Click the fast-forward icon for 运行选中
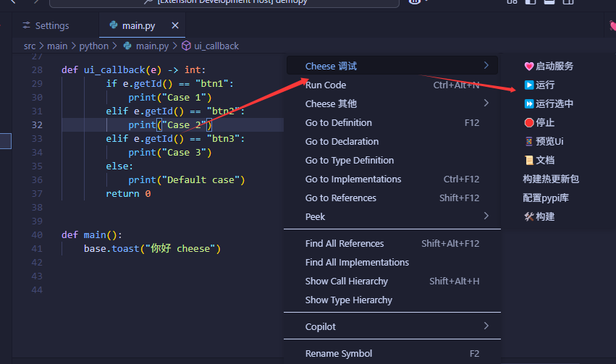This screenshot has height=364, width=616. tap(529, 103)
